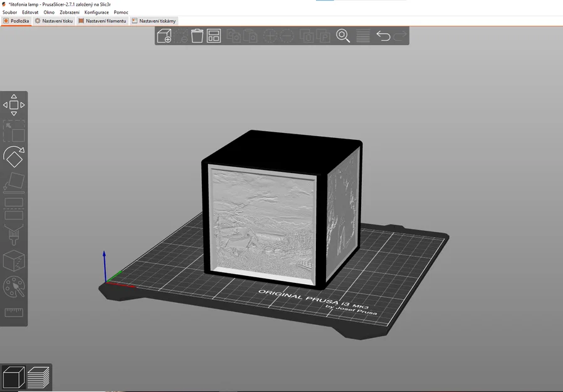Arrange objects on the bed
Viewport: 563px width, 392px height.
(x=214, y=36)
